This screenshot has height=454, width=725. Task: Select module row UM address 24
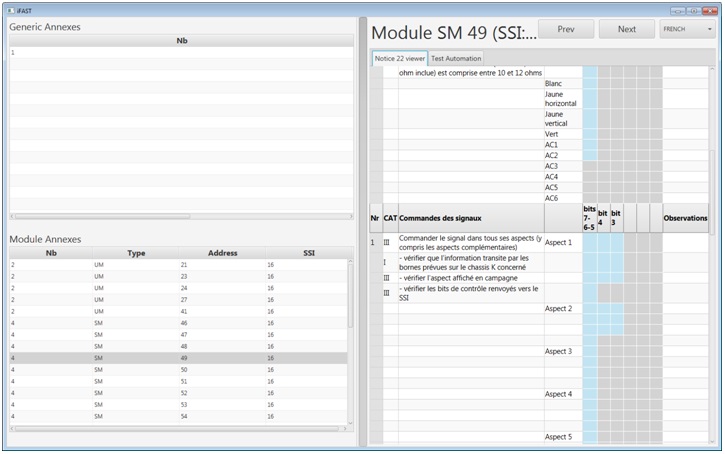(x=178, y=288)
